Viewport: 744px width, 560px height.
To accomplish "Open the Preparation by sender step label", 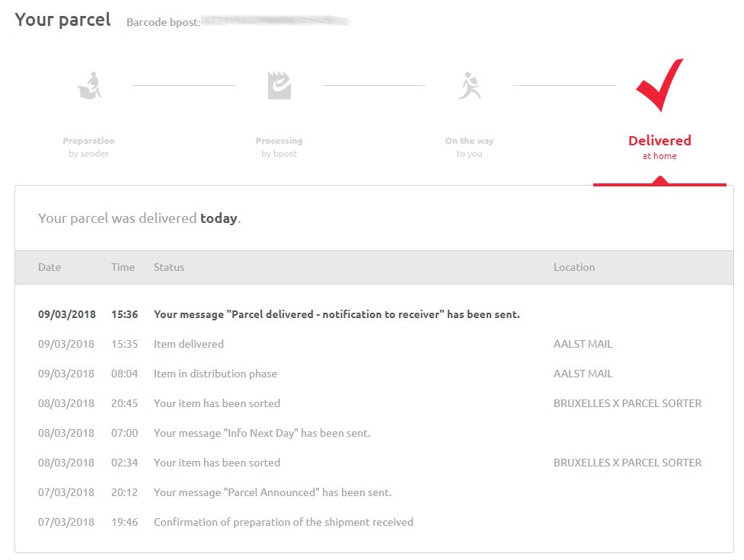I will pyautogui.click(x=89, y=147).
